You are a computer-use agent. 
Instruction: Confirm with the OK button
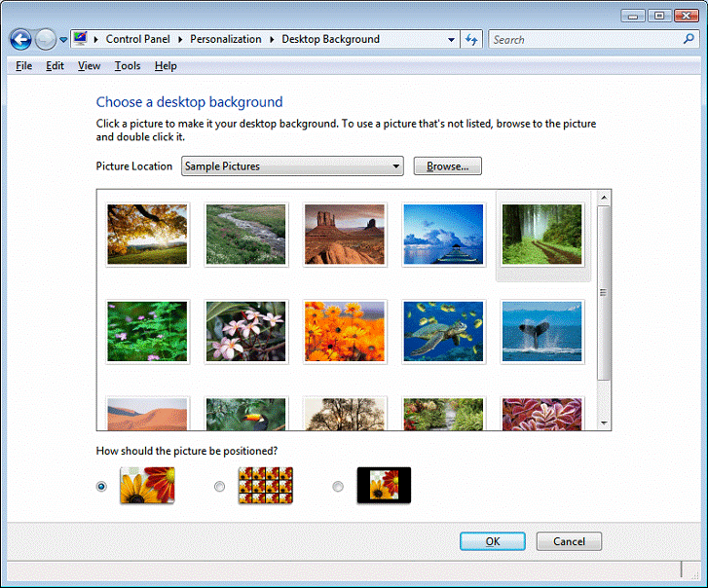(493, 541)
